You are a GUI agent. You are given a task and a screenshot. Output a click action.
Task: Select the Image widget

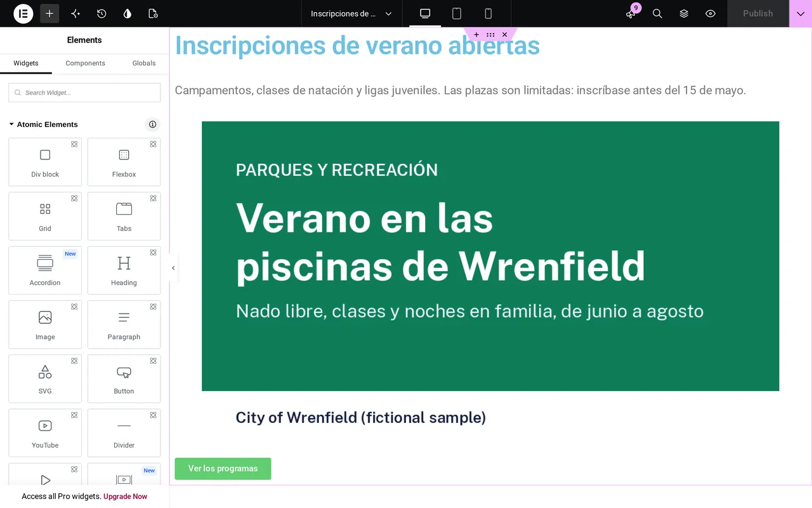45,324
